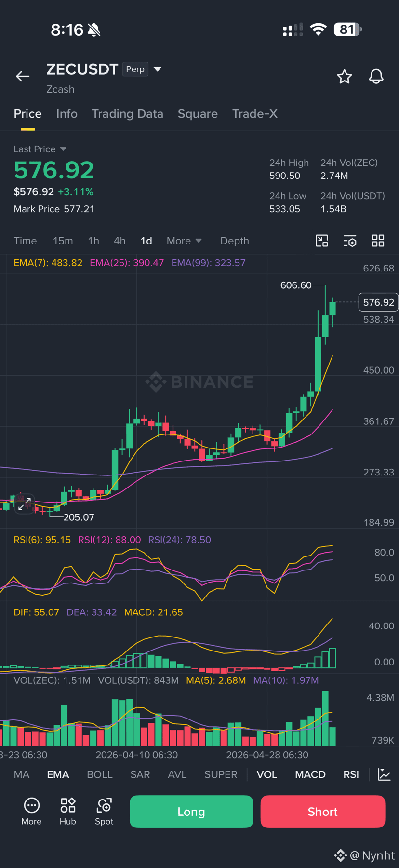Tap the 24h Low 533.05 value
Viewport: 399px width, 868px height.
click(285, 209)
